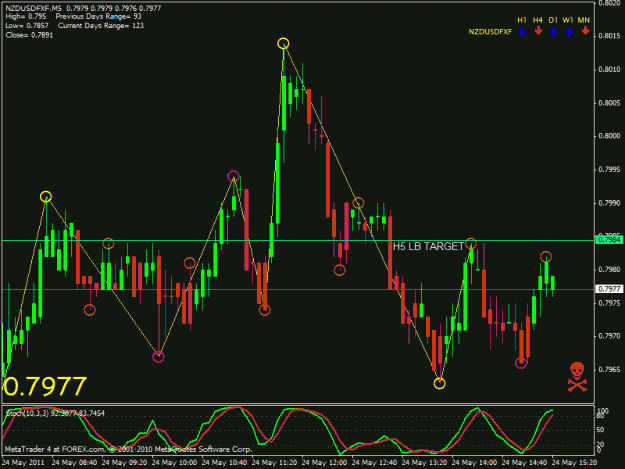Image resolution: width=625 pixels, height=469 pixels.
Task: Click the blue up arrow under D1
Action: [553, 32]
